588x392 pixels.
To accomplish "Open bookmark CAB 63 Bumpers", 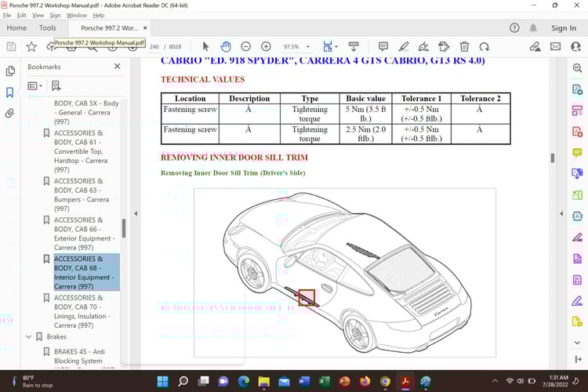I will coord(82,194).
